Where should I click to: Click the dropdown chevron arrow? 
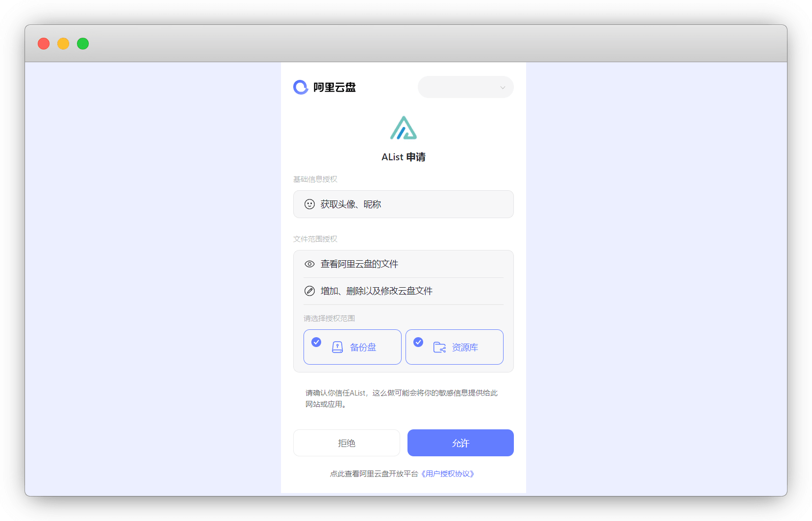point(503,88)
